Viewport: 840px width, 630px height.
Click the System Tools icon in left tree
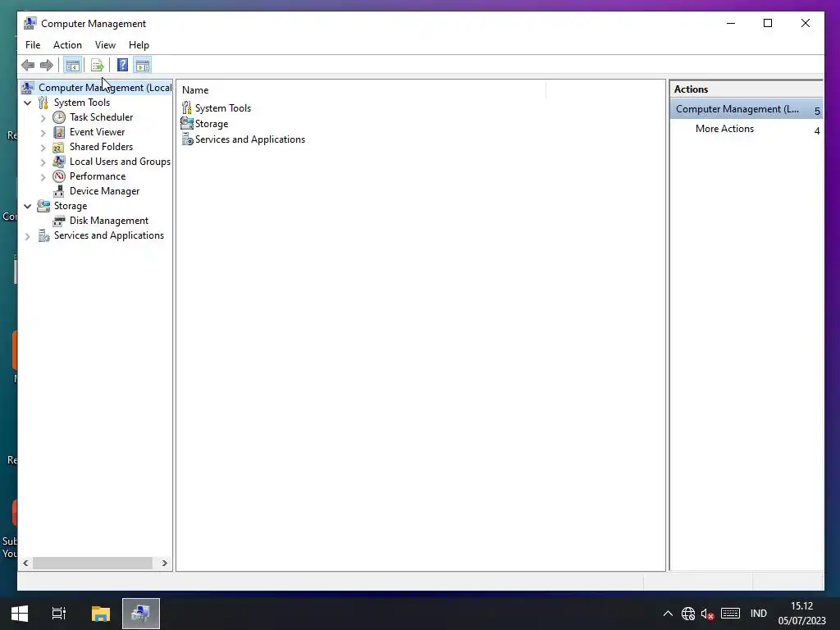43,103
